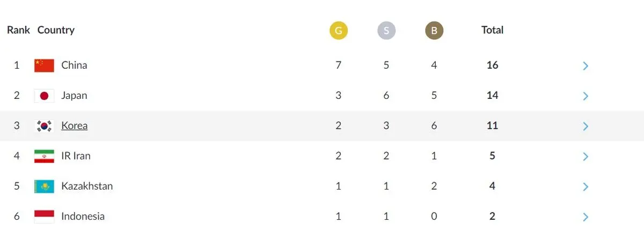The height and width of the screenshot is (239, 644).
Task: Expand the Indonesia row chevron
Action: [x=586, y=217]
